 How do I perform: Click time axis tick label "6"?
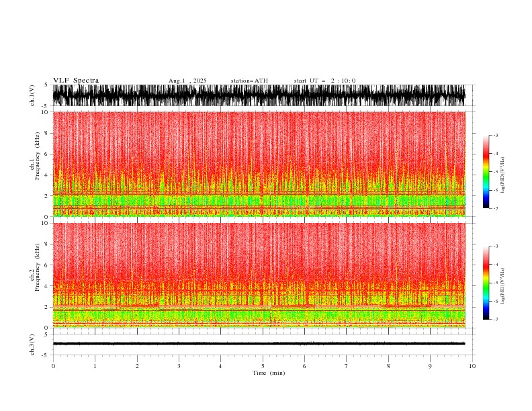point(304,366)
